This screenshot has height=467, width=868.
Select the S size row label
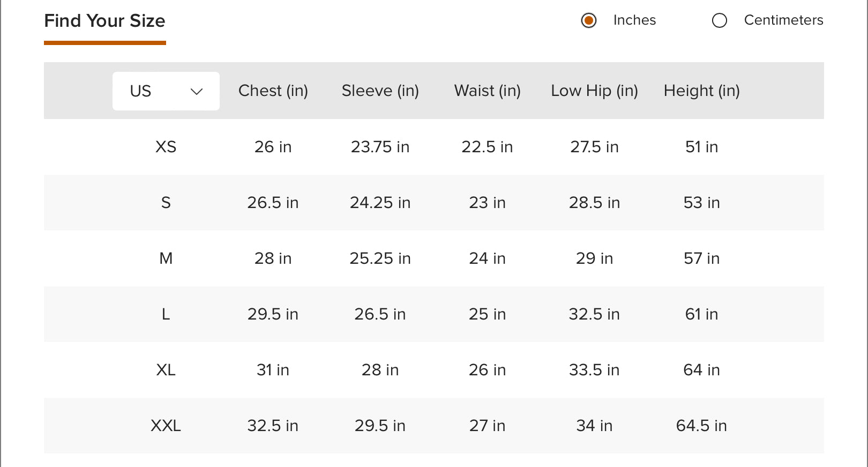pyautogui.click(x=166, y=203)
